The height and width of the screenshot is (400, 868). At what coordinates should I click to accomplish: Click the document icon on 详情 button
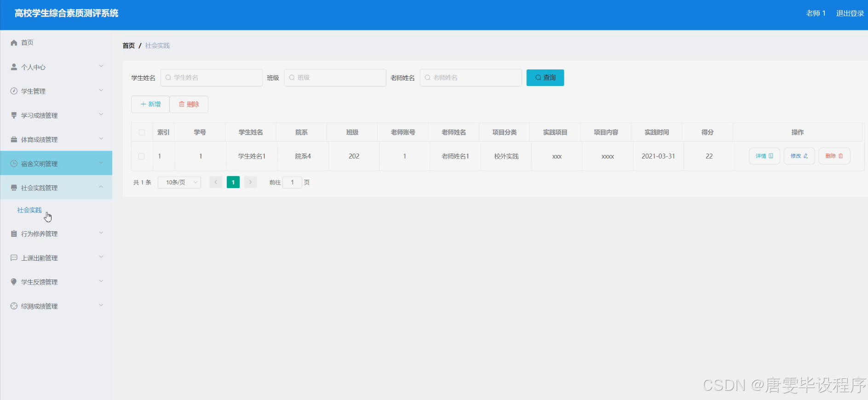tap(771, 156)
